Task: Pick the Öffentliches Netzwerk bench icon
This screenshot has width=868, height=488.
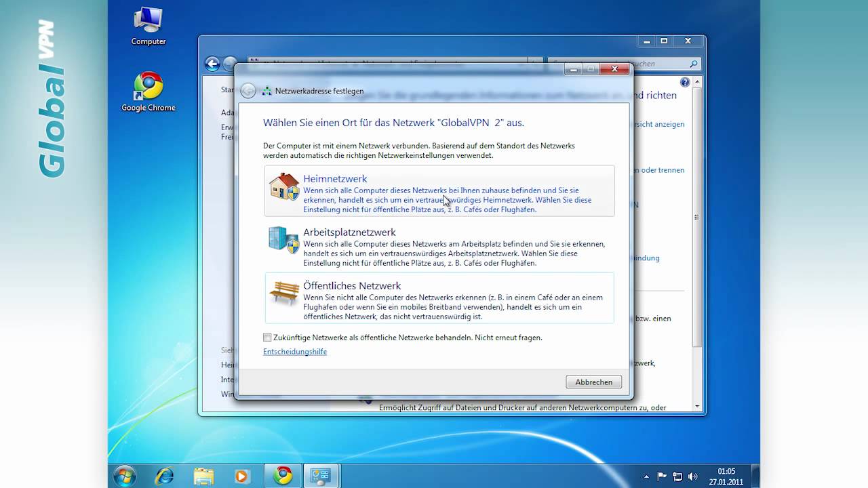Action: coord(284,293)
